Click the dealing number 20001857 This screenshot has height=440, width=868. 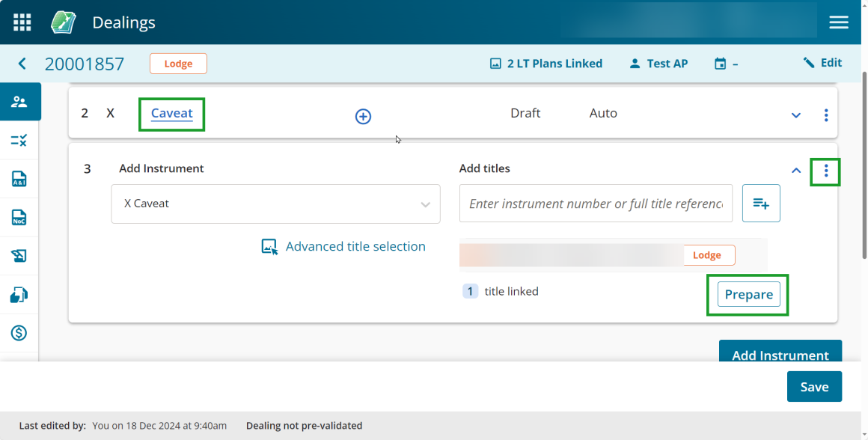coord(84,64)
